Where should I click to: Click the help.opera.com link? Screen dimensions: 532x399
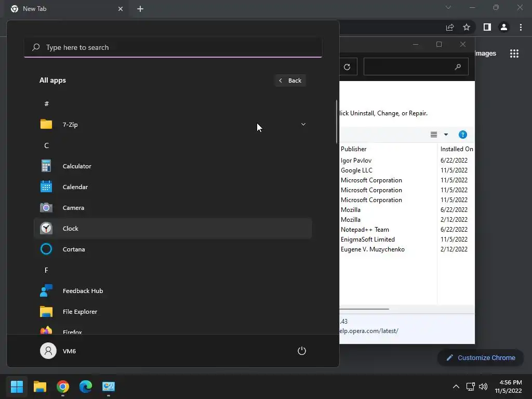[x=369, y=331]
